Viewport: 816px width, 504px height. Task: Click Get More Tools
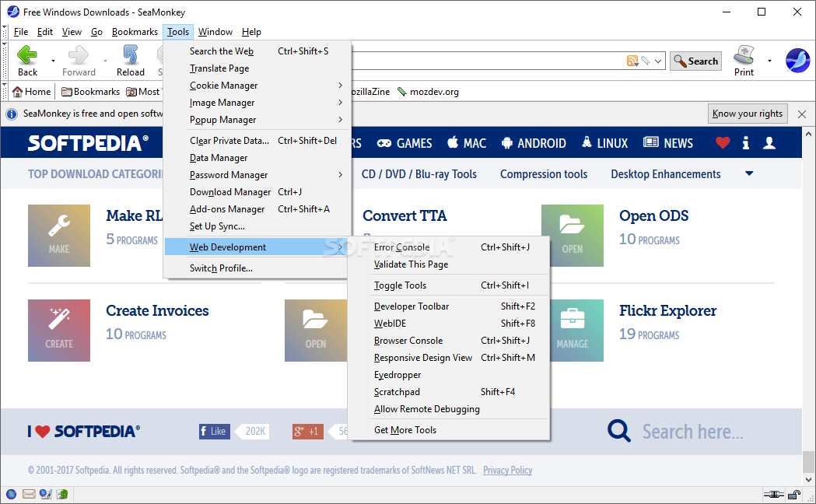click(449, 429)
